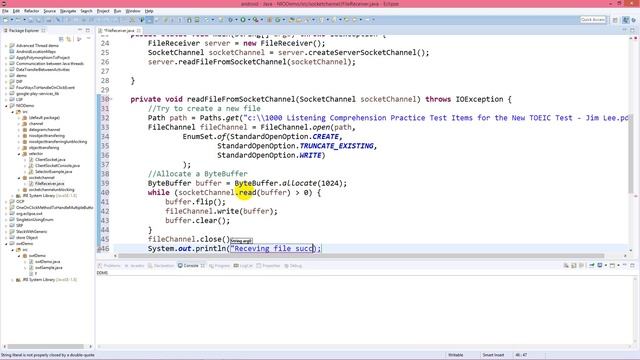Open the Source menu

pos(49,11)
